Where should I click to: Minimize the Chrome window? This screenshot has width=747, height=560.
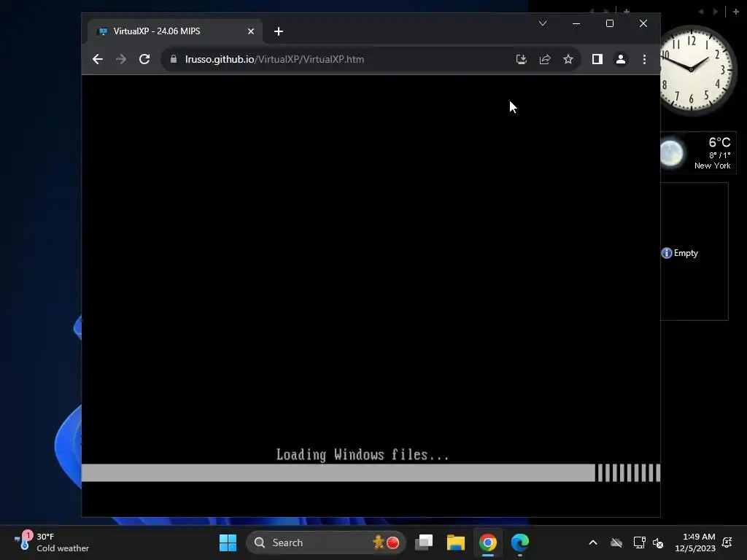pyautogui.click(x=576, y=23)
